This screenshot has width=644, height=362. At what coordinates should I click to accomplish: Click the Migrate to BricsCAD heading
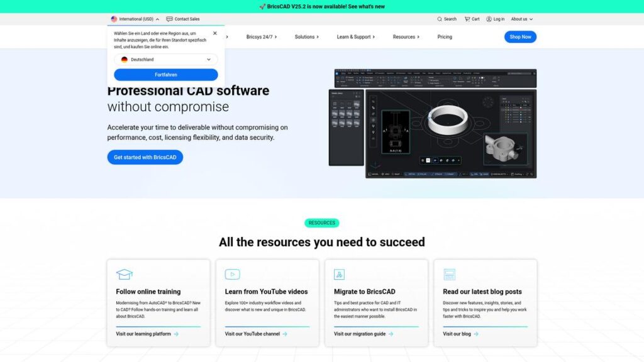364,292
